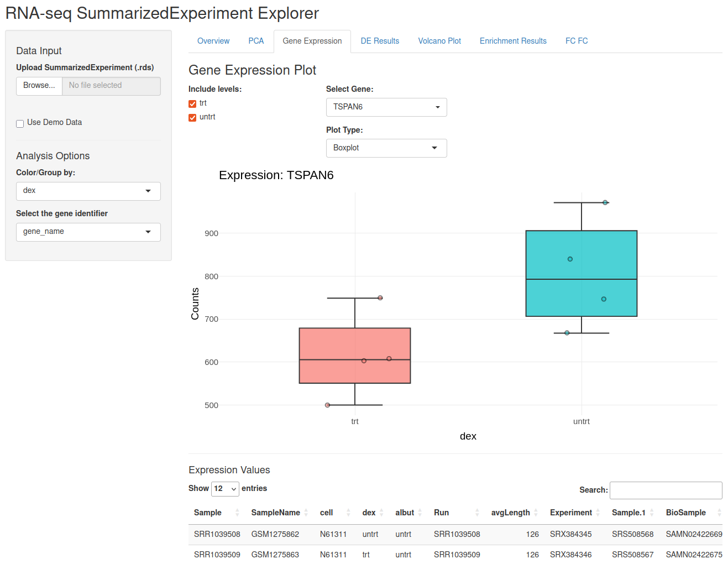Screen dimensions: 728x564
Task: Click the red trt boxplot box
Action: point(355,356)
